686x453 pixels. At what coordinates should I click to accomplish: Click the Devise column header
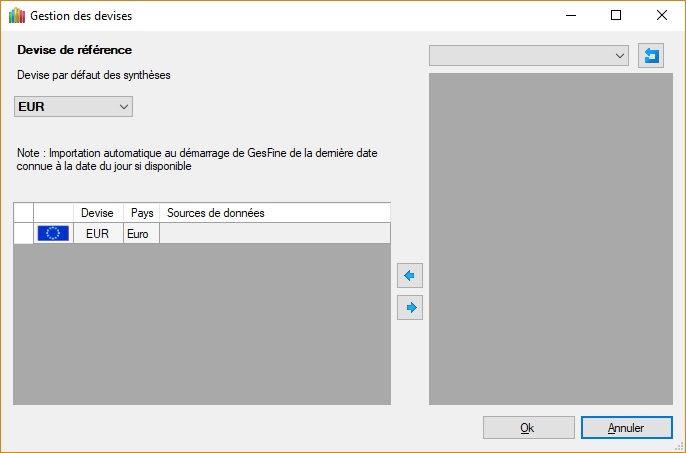[x=97, y=213]
